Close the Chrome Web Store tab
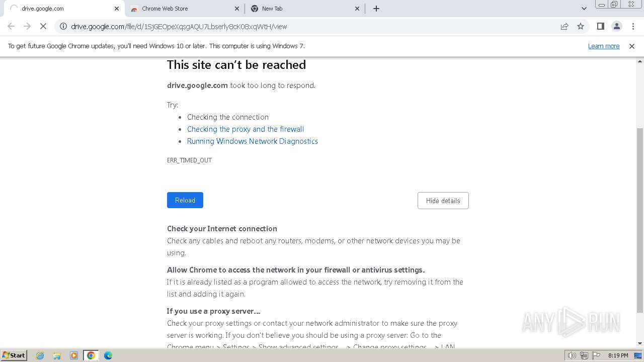Viewport: 644px width, 362px height. tap(237, 9)
